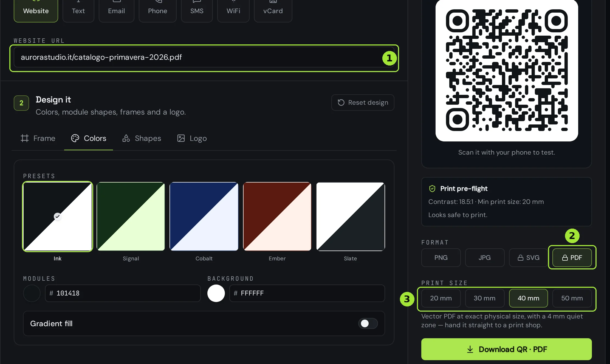Click the Print pre-flight shield icon
The width and height of the screenshot is (610, 364).
[432, 189]
